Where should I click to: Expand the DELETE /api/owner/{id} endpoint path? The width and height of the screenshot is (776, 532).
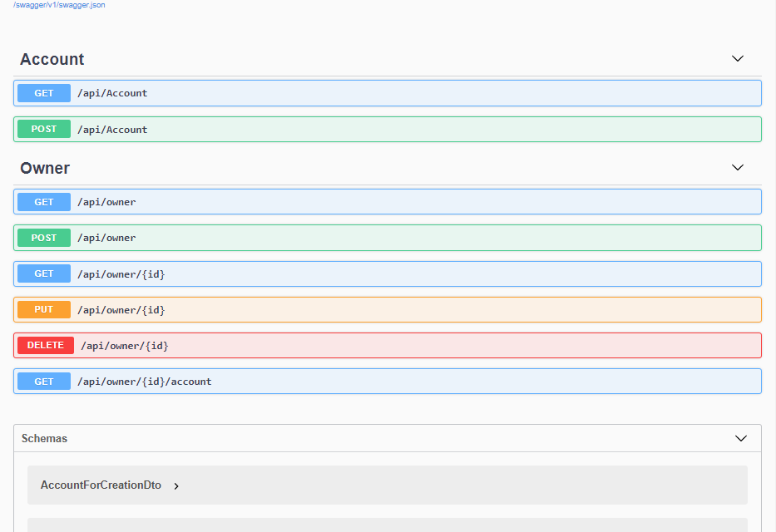(125, 345)
